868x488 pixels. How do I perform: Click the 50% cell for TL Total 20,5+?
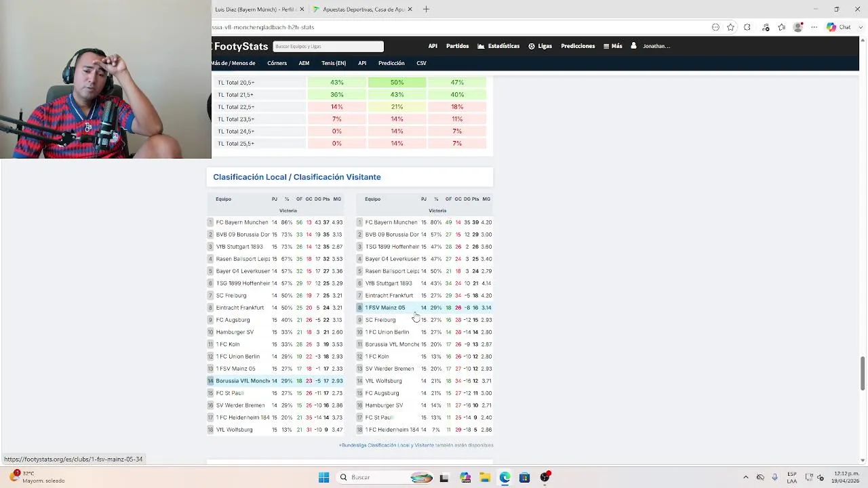(x=397, y=83)
